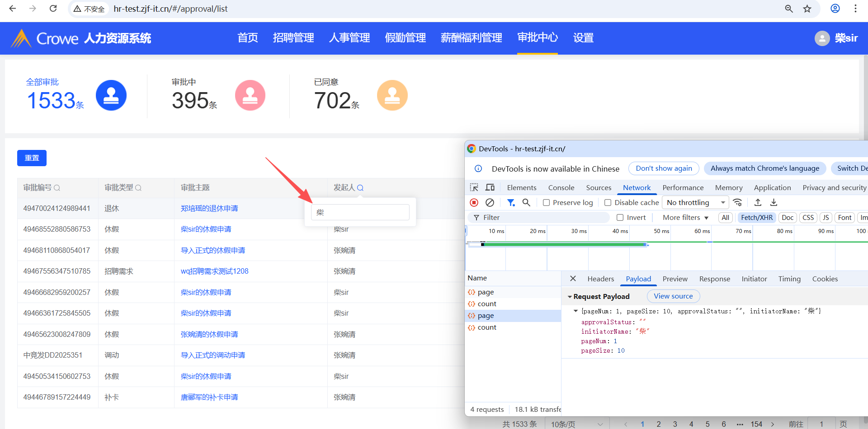Stop recording the network log
Screen dimensions: 868x429
pyautogui.click(x=474, y=202)
